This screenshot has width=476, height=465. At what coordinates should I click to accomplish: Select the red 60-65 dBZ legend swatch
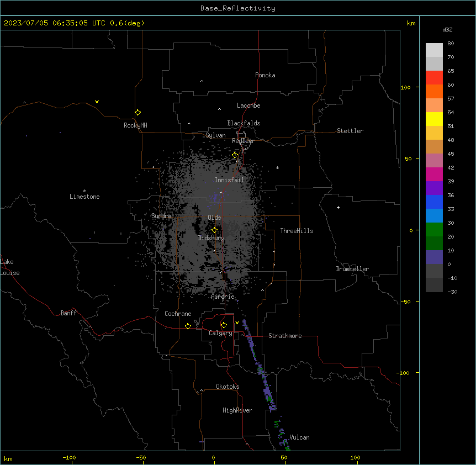(434, 77)
